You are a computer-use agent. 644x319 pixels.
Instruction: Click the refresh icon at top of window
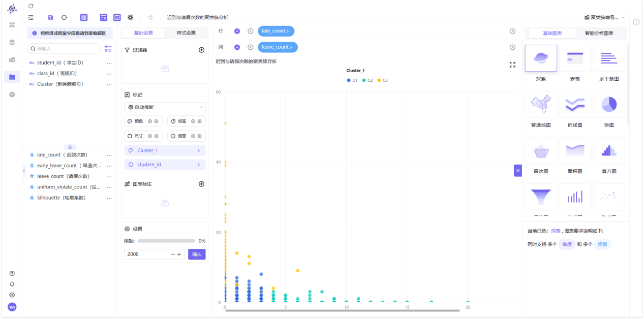(31, 6)
